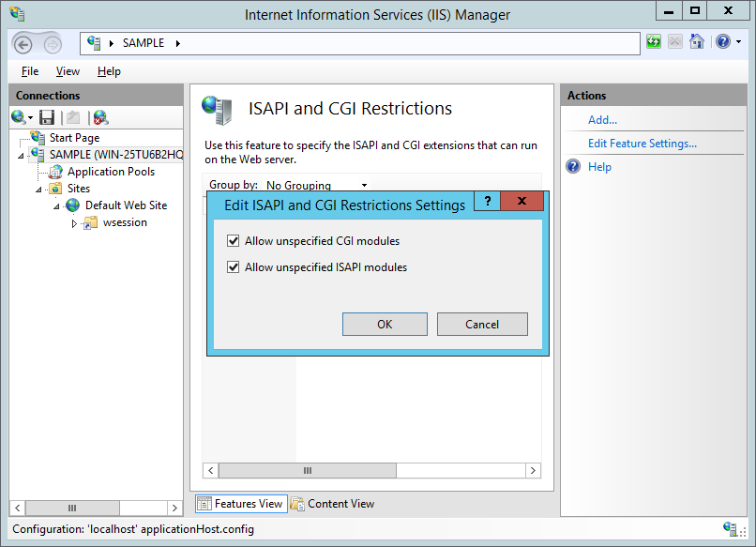Screen dimensions: 756x547
Task: Toggle Allow unspecified CGI modules checkbox
Action: click(x=233, y=241)
